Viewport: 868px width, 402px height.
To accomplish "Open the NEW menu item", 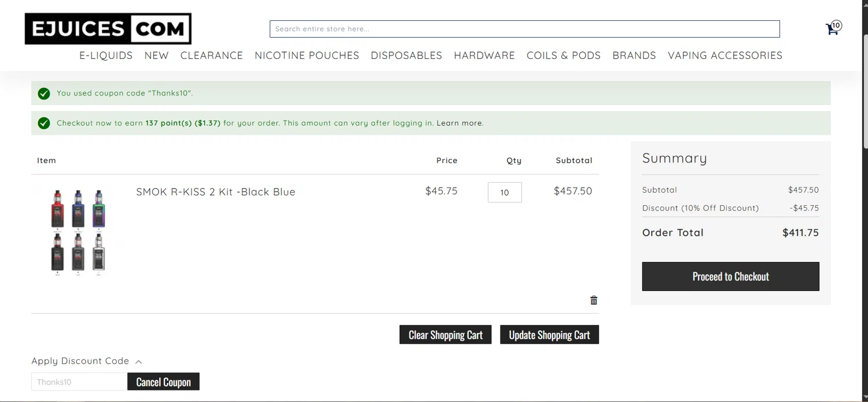I will point(156,56).
